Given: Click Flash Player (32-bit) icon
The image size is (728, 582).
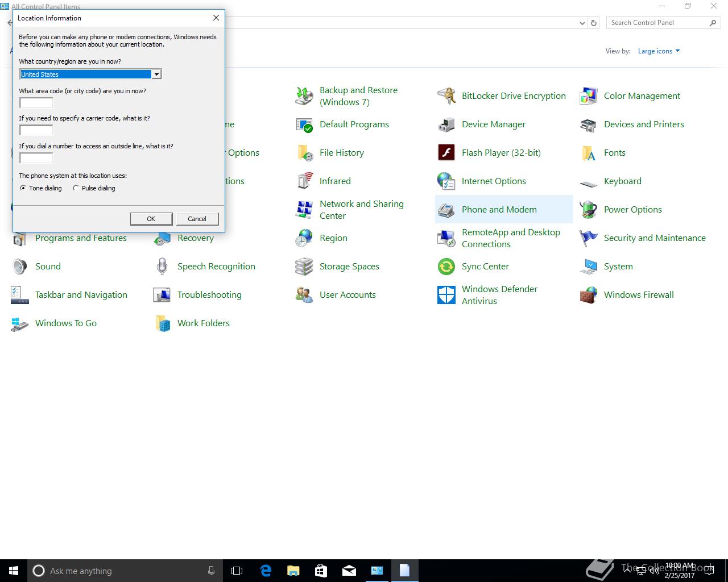Looking at the screenshot, I should (446, 153).
